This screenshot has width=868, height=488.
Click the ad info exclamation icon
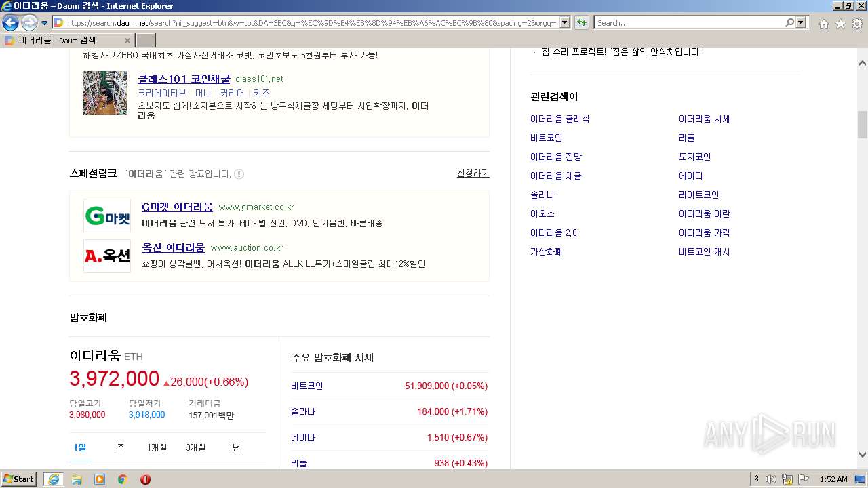[239, 174]
